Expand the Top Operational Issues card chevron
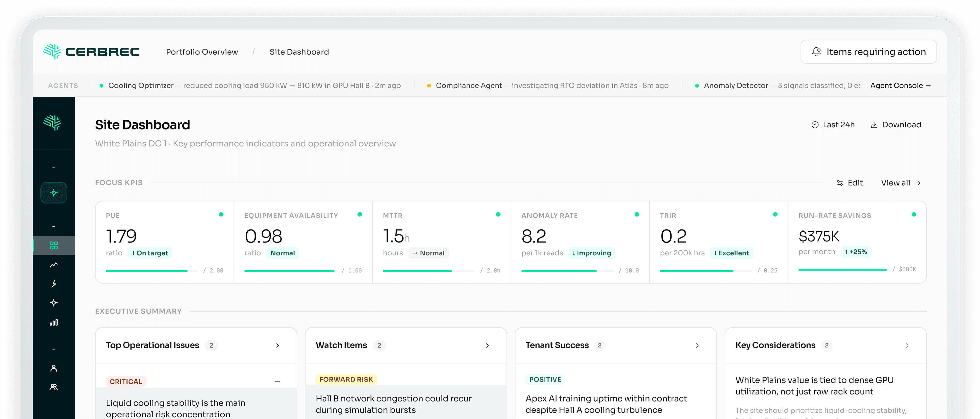This screenshot has width=980, height=419. pyautogui.click(x=277, y=345)
